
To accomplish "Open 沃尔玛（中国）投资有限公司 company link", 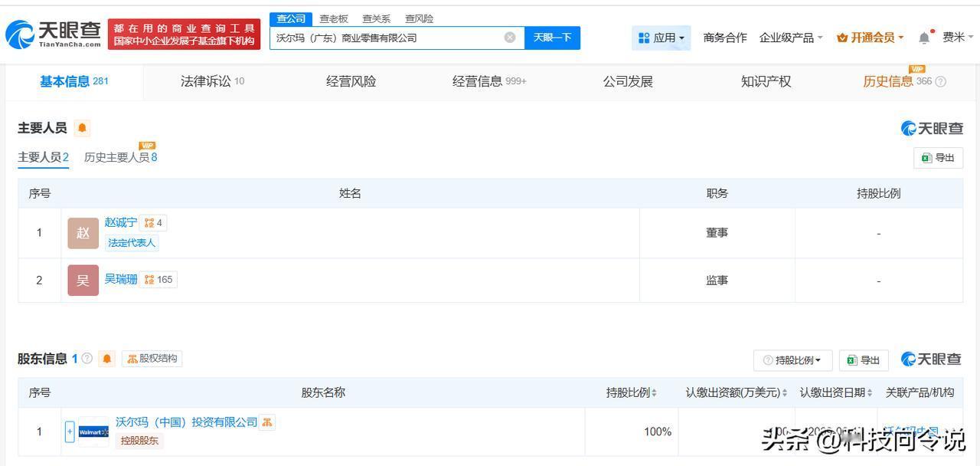I will click(x=187, y=422).
